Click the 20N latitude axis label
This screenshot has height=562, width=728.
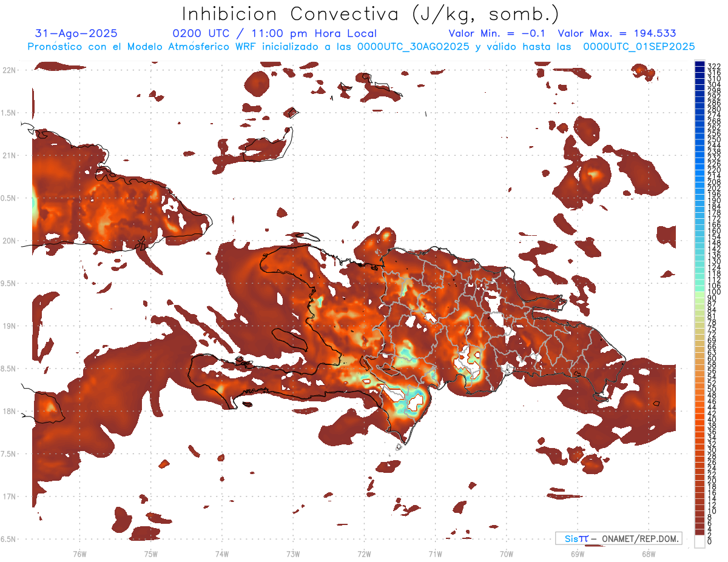pyautogui.click(x=8, y=241)
